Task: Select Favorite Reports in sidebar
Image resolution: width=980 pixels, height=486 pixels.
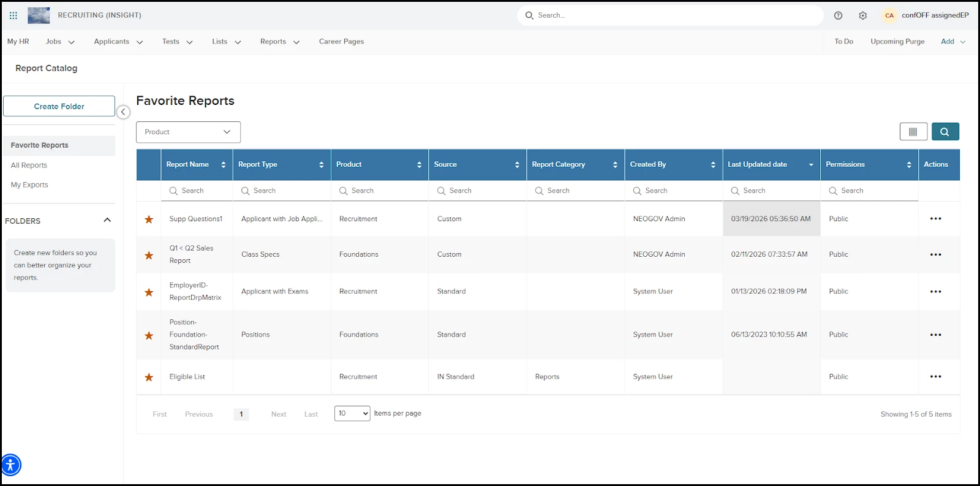Action: click(59, 145)
